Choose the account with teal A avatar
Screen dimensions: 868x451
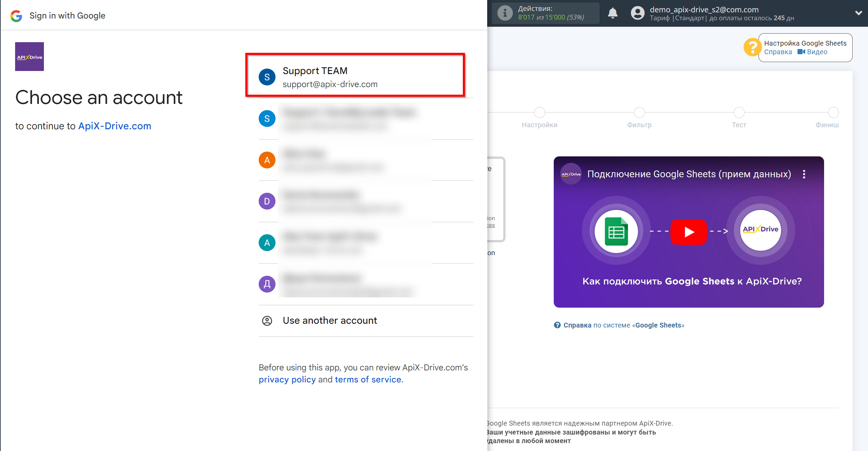[366, 243]
